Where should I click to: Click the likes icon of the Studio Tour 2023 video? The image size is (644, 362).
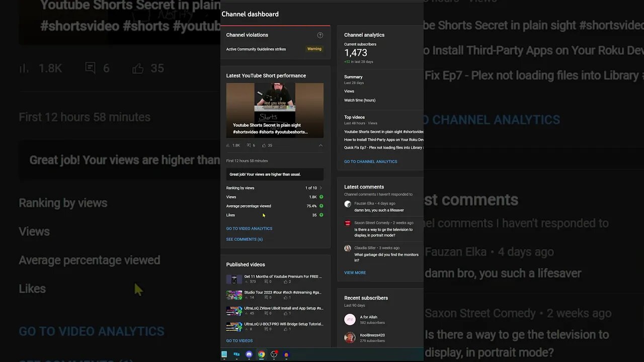[285, 297]
